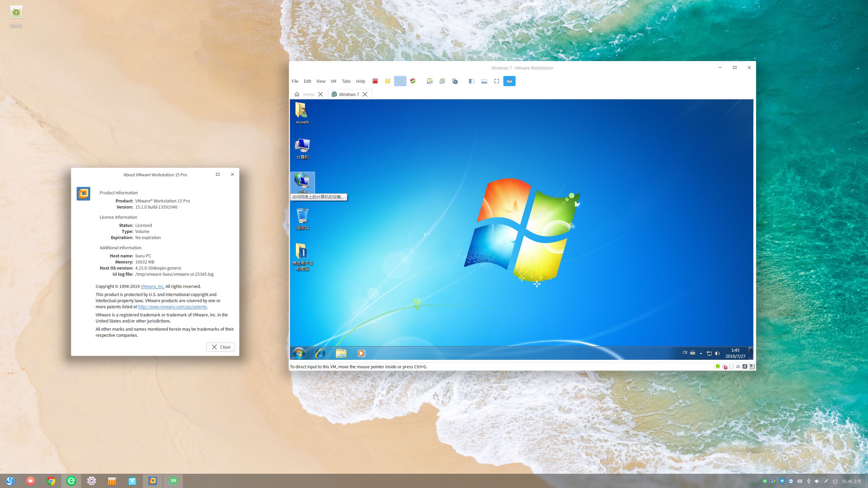Select the 网络 network desktop icon
Screen dimensions: 868x488
coord(302,183)
